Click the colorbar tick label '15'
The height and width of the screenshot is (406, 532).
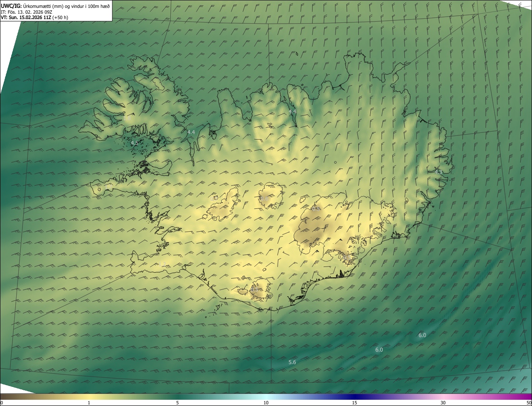click(355, 403)
